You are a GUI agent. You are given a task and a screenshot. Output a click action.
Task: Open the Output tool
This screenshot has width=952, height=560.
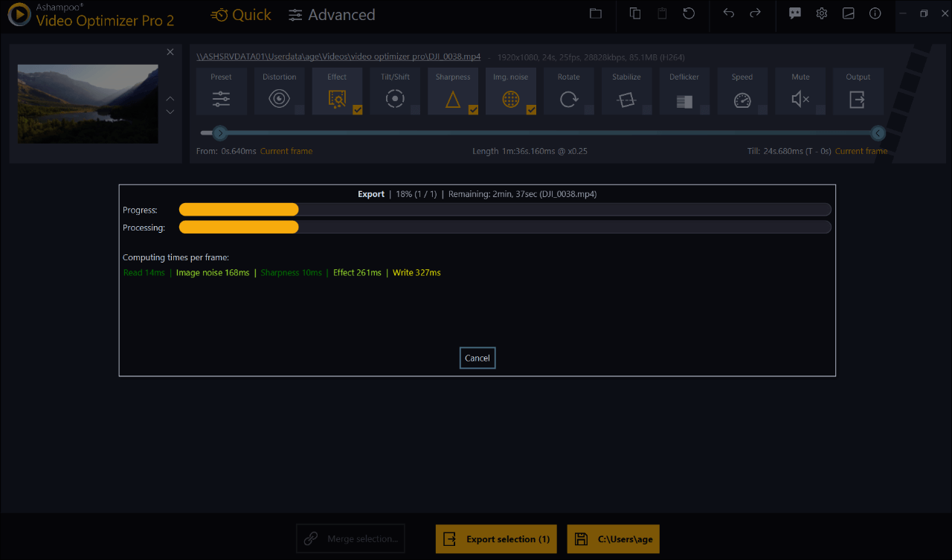pyautogui.click(x=858, y=91)
